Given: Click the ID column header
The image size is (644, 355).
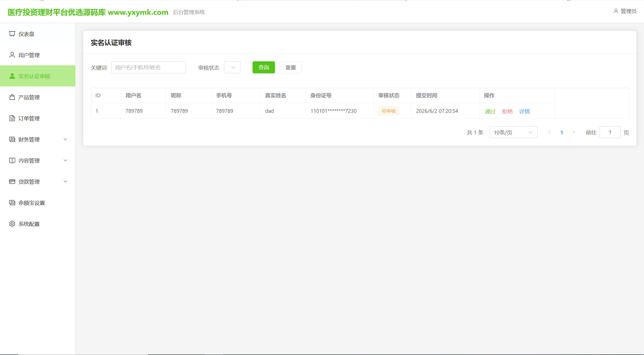Looking at the screenshot, I should pyautogui.click(x=98, y=95).
